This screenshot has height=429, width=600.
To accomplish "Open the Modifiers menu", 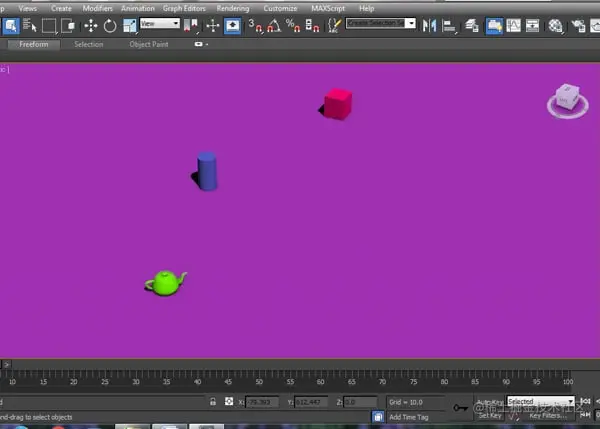I will pyautogui.click(x=98, y=8).
